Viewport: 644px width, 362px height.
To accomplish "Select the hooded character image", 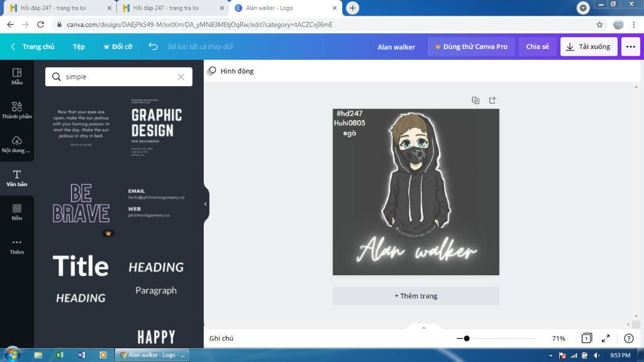I will (x=415, y=175).
